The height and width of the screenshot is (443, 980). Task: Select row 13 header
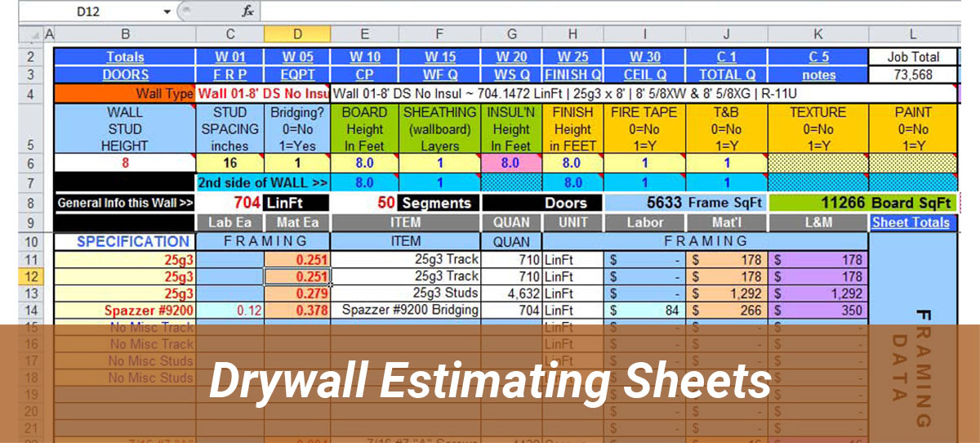click(x=30, y=293)
